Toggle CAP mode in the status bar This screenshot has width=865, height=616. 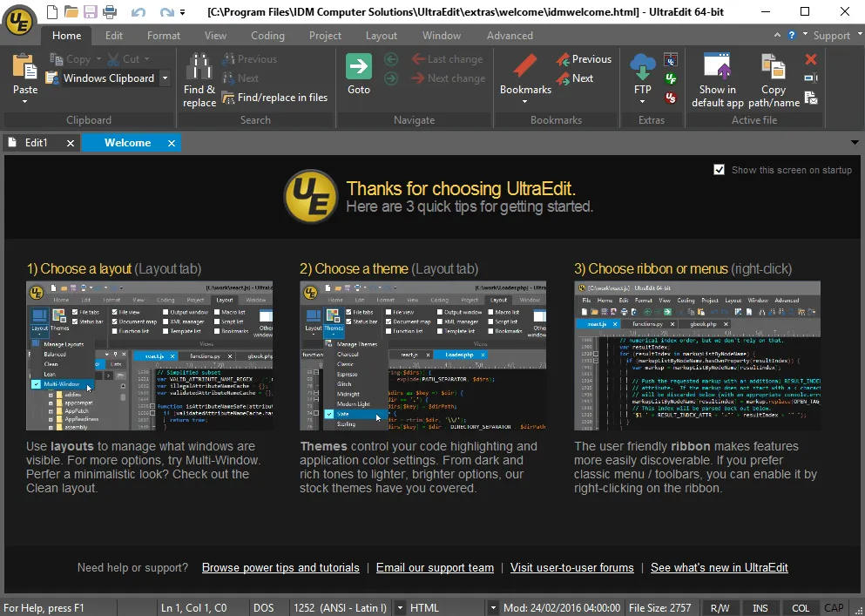click(834, 607)
